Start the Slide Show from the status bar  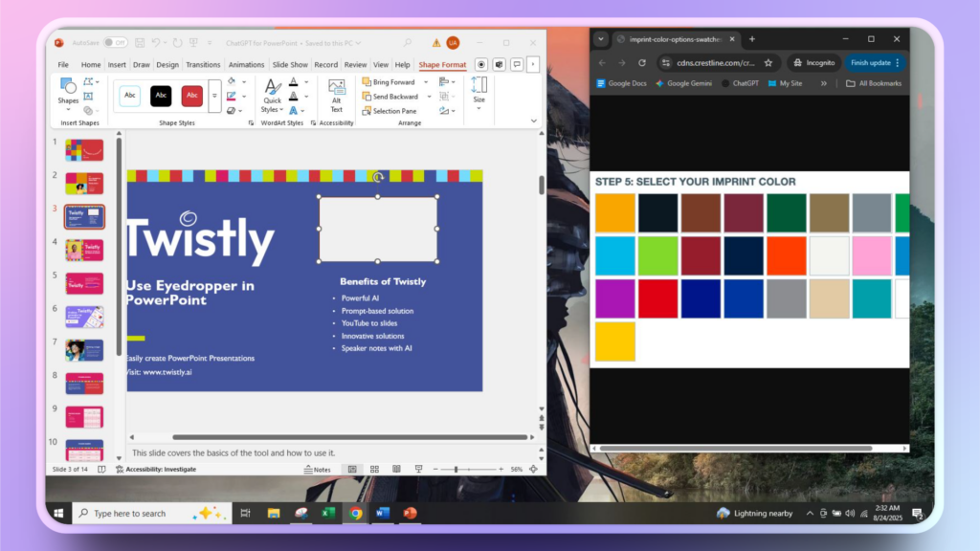pyautogui.click(x=418, y=469)
